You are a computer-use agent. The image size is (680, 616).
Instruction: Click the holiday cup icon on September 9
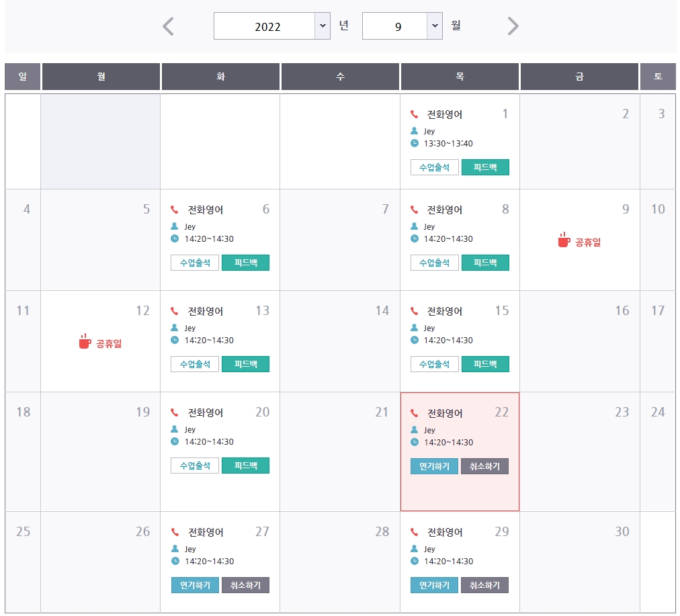pyautogui.click(x=564, y=240)
